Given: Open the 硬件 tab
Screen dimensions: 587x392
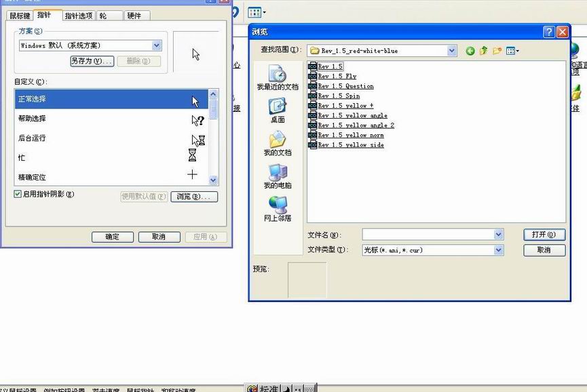Looking at the screenshot, I should pyautogui.click(x=137, y=16).
